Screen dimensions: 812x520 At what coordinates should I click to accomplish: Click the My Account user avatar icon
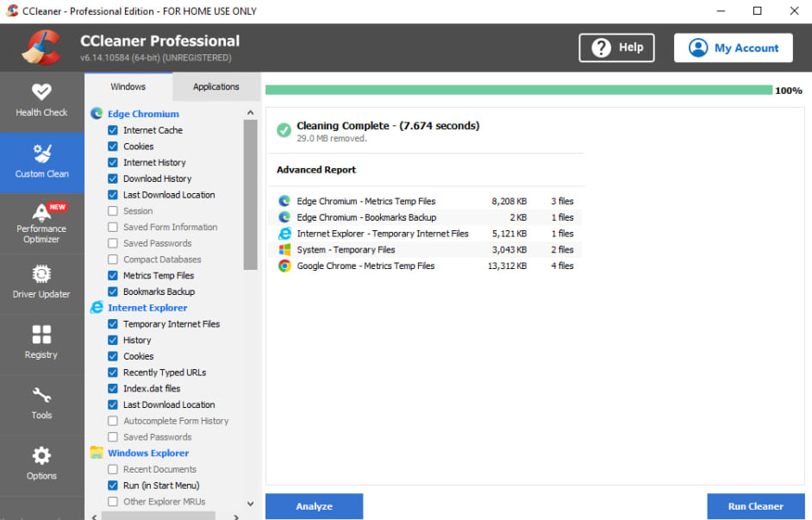tap(697, 47)
